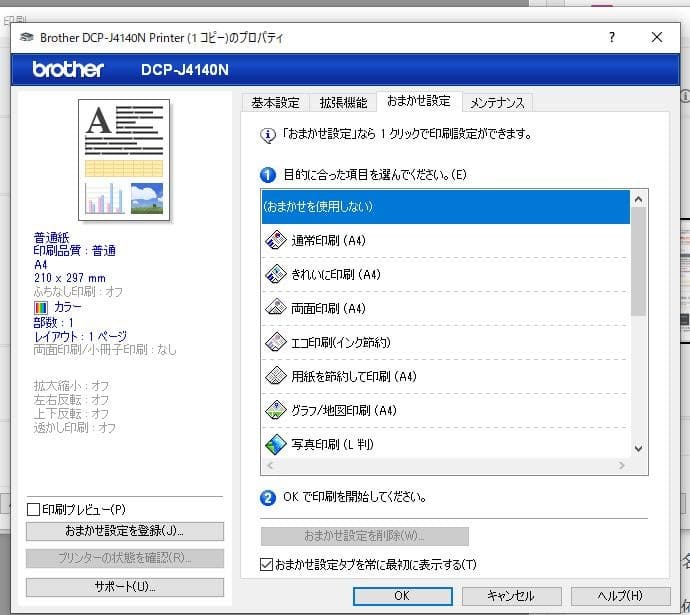Image resolution: width=690 pixels, height=615 pixels.
Task: Click サポート(U)... button
Action: point(125,587)
